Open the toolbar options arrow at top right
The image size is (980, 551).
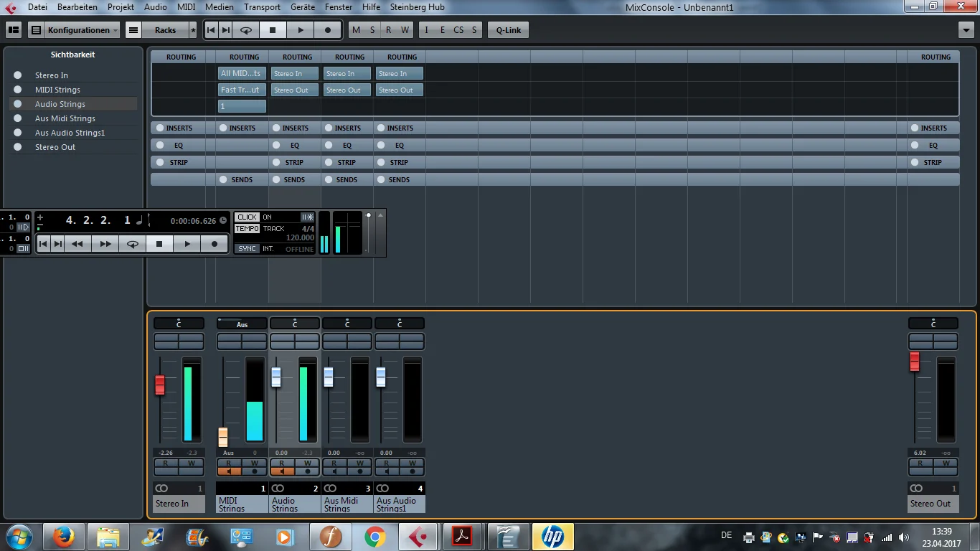coord(966,30)
